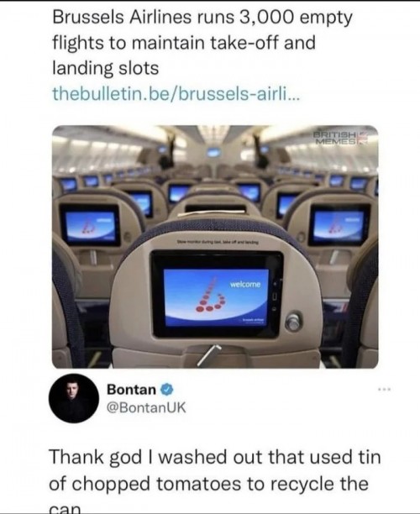The width and height of the screenshot is (420, 514).
Task: Click the blue verified badge next to Bontan
Action: (167, 390)
